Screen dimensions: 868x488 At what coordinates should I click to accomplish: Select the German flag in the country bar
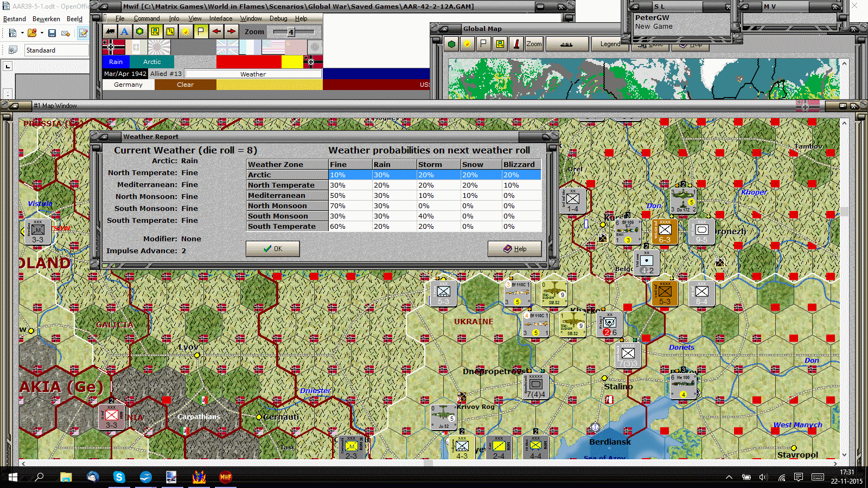click(113, 47)
